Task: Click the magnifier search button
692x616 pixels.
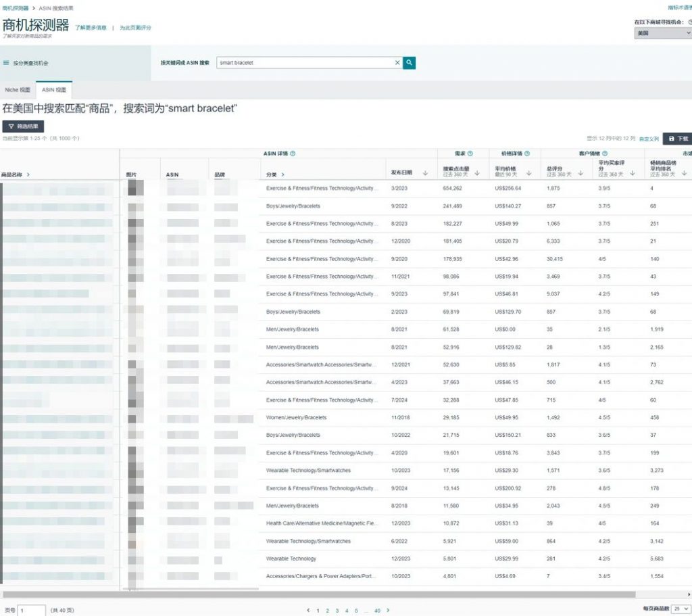Action: [x=409, y=63]
